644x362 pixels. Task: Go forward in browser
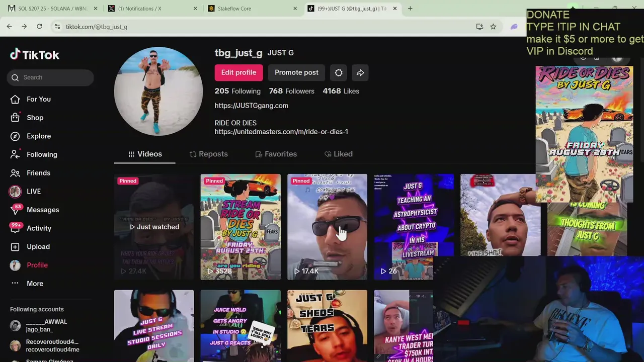point(24,27)
